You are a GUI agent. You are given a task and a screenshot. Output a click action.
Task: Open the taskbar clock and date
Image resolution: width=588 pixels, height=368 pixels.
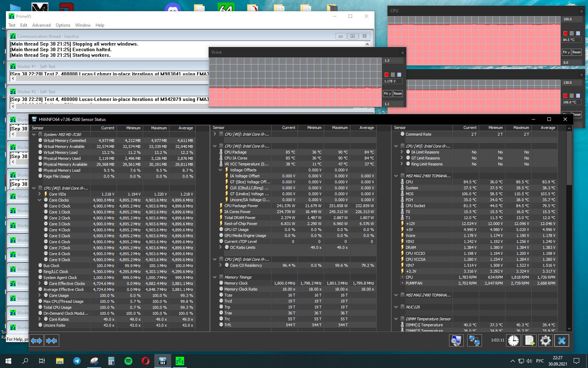click(558, 361)
